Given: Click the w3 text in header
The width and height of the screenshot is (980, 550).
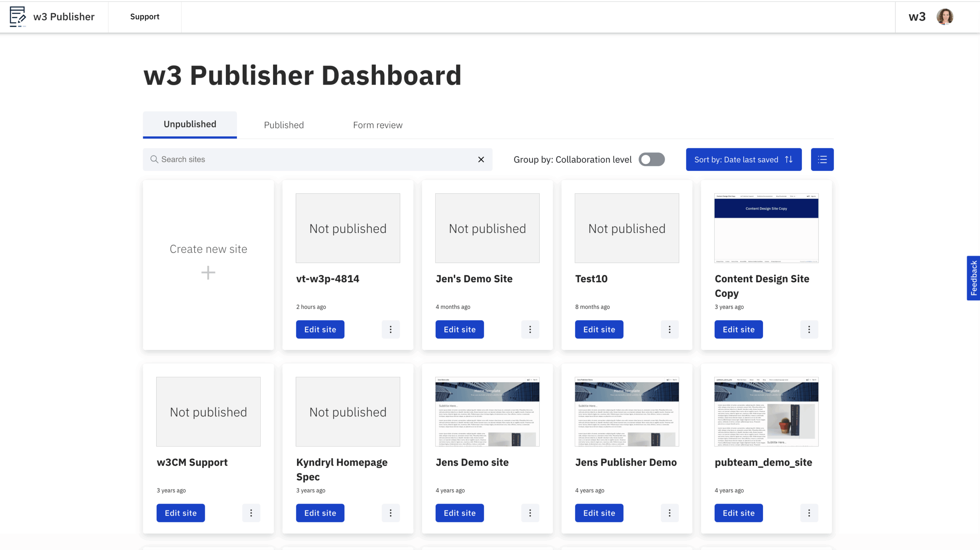Looking at the screenshot, I should (917, 16).
